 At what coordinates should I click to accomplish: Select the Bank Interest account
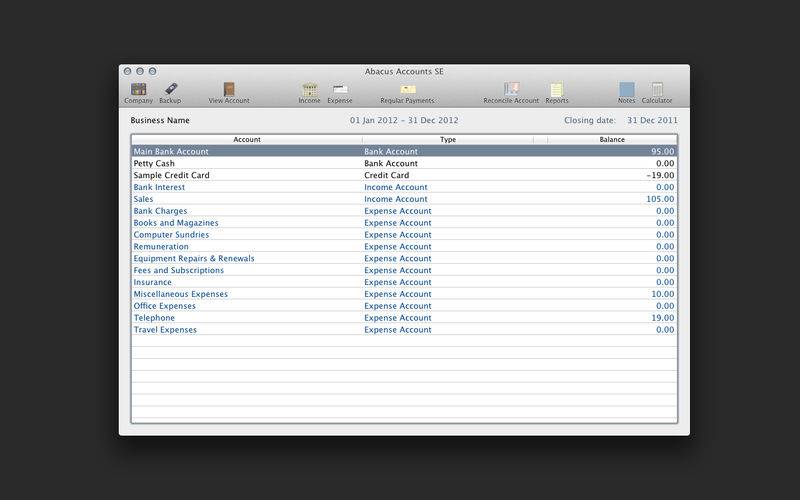(x=404, y=187)
